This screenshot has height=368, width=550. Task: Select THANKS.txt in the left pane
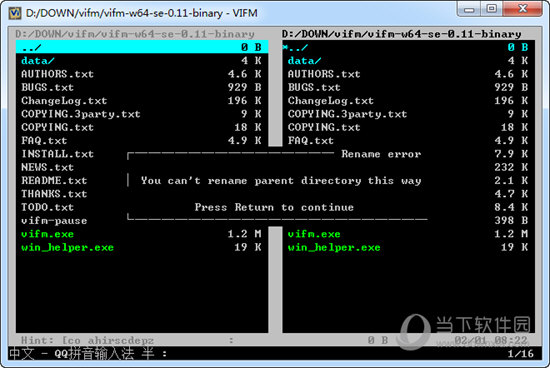[54, 194]
